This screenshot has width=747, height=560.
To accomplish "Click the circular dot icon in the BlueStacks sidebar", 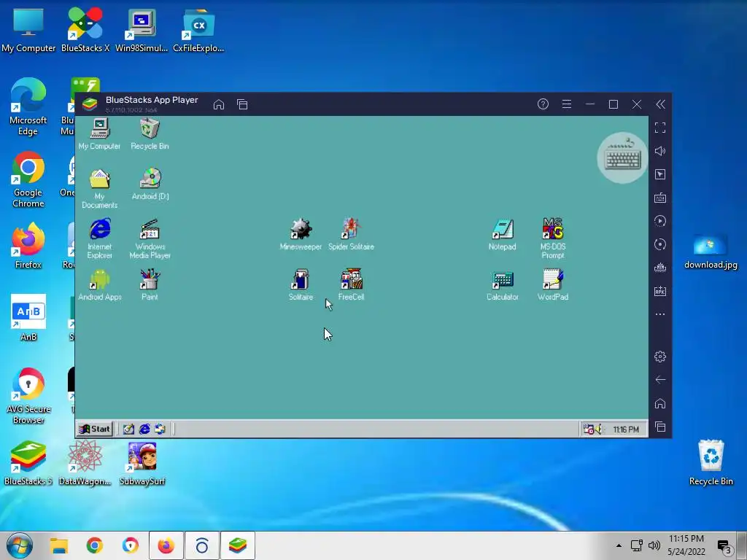I will [x=659, y=244].
